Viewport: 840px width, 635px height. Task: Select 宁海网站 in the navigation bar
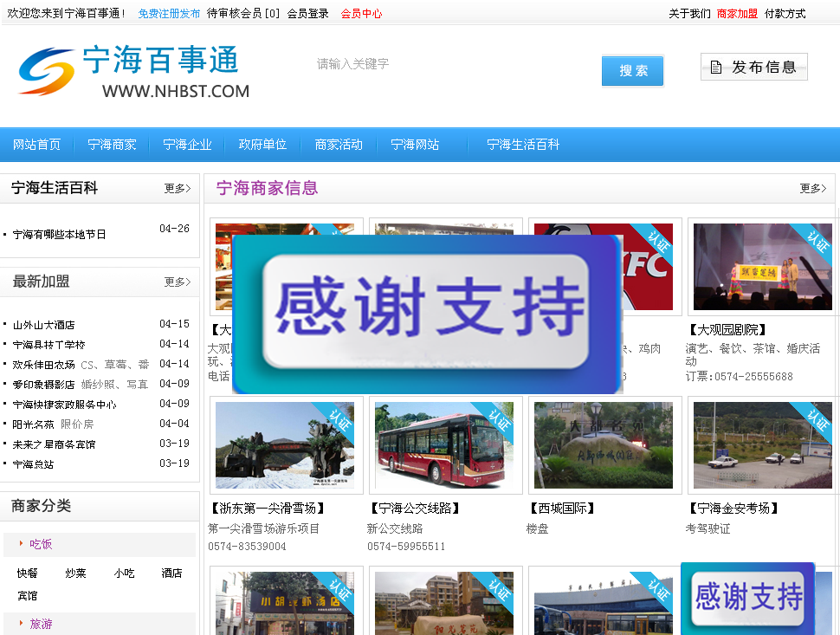tap(415, 145)
